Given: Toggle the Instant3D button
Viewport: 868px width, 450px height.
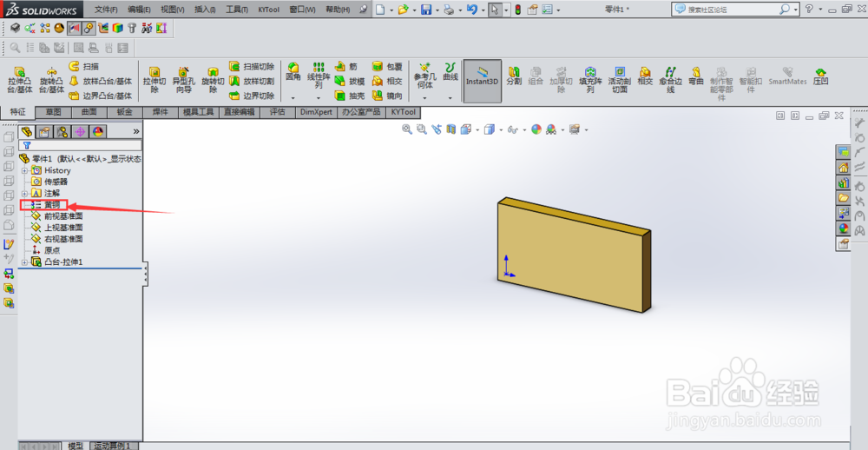Looking at the screenshot, I should (x=482, y=82).
